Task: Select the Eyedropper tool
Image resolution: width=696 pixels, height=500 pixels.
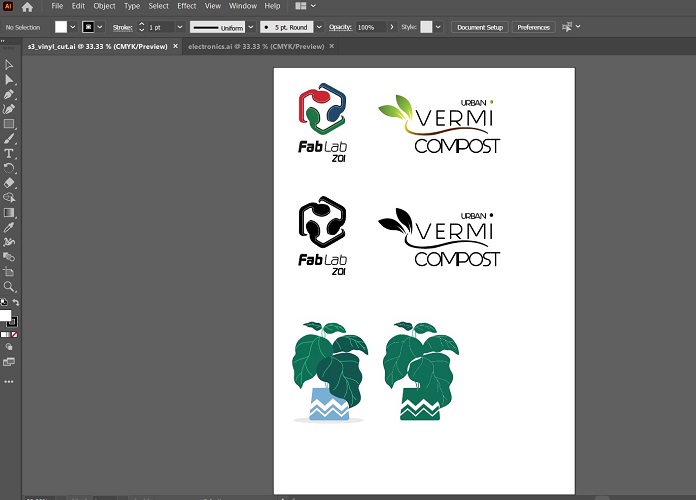Action: [8, 227]
